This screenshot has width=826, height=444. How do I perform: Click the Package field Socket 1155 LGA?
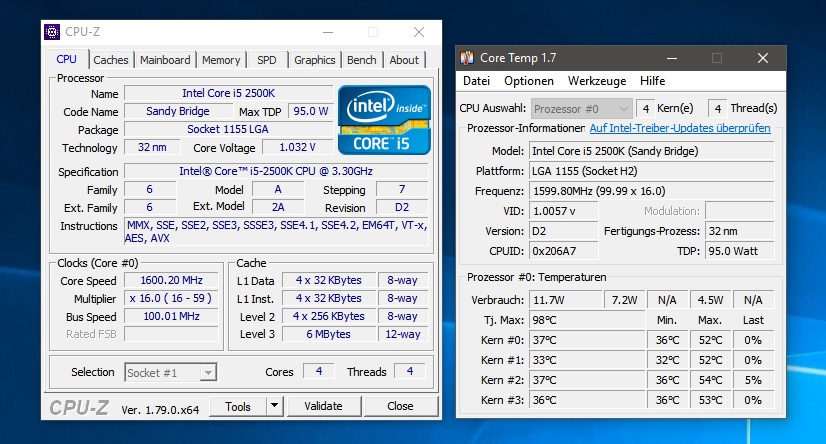229,129
